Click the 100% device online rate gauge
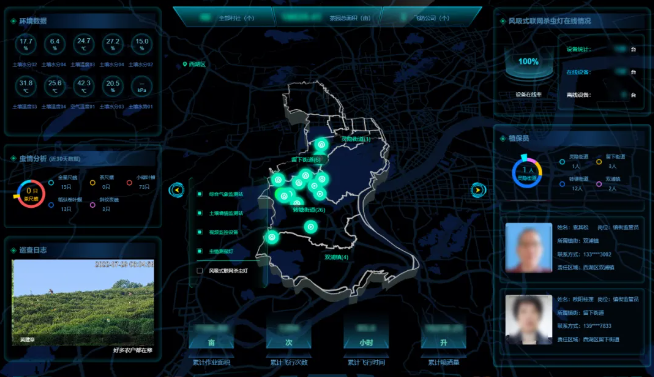 [x=528, y=62]
